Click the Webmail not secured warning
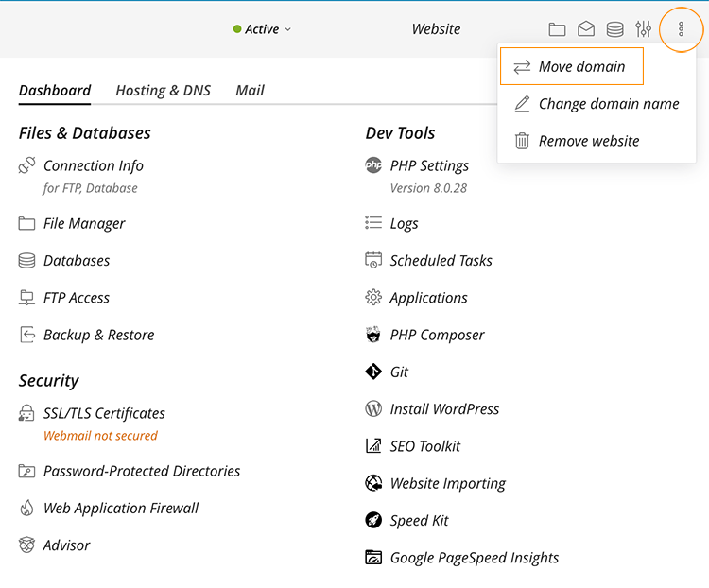Viewport: 709px width, 588px height. click(x=100, y=436)
